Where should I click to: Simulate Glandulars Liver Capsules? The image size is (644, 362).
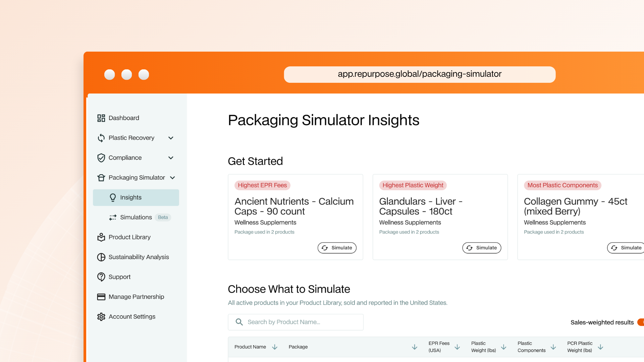click(482, 248)
